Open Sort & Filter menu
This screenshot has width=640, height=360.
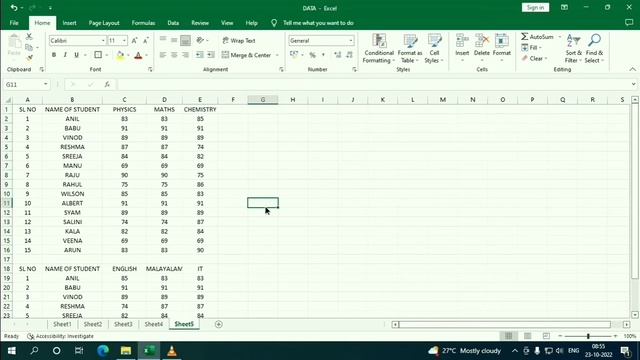pos(573,49)
